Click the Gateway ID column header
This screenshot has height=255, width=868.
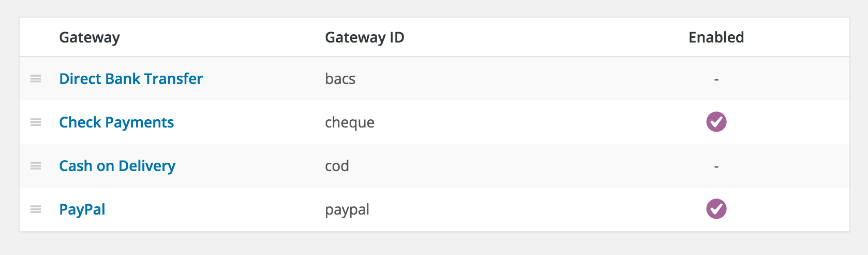pyautogui.click(x=364, y=37)
